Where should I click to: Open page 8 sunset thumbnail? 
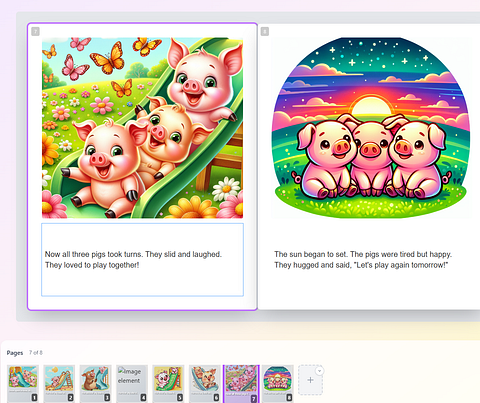[x=278, y=383]
